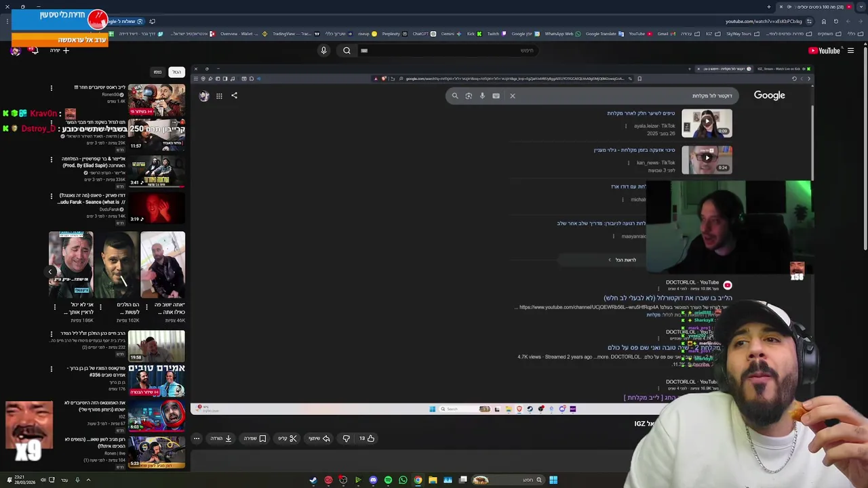Open the IGZ 6:03 video thumbnail
The image size is (868, 488).
(x=157, y=415)
